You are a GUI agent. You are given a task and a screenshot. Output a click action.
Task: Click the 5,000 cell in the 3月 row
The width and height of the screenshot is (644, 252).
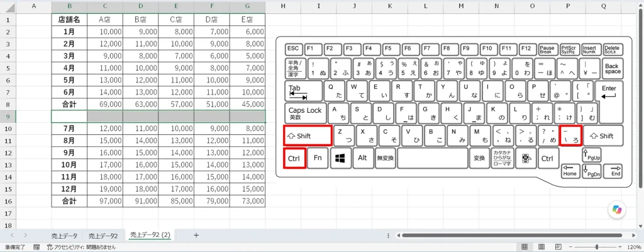247,55
